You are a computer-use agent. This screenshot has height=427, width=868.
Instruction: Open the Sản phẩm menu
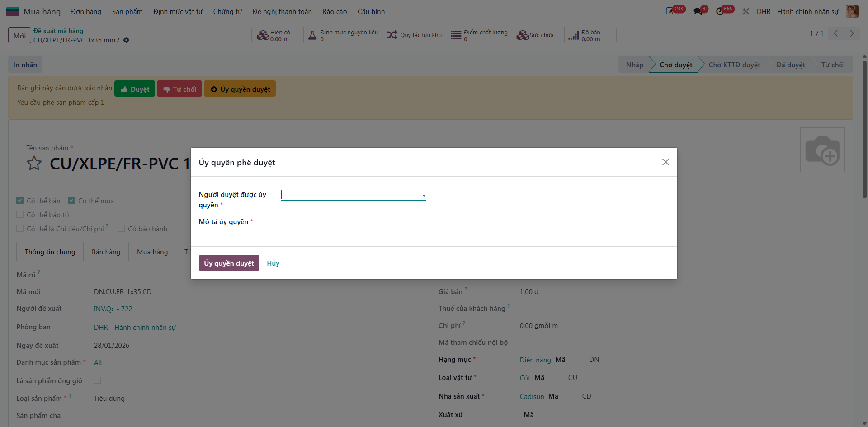click(127, 12)
